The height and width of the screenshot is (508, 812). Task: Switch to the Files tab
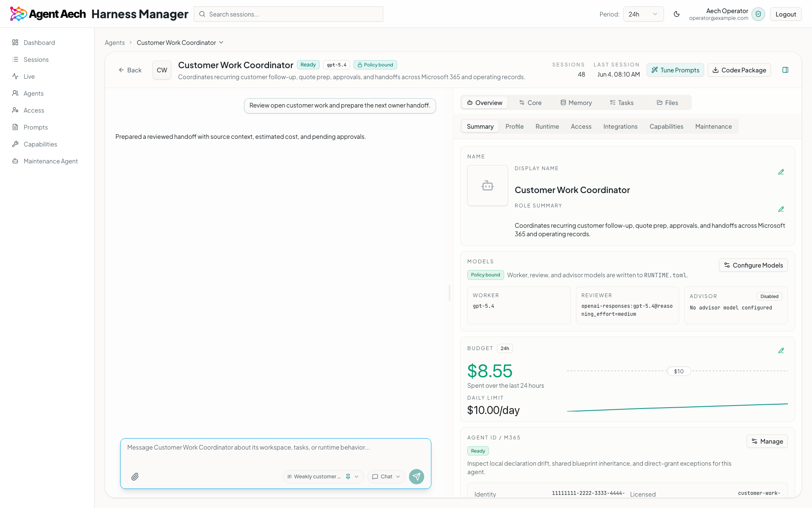[x=667, y=102]
